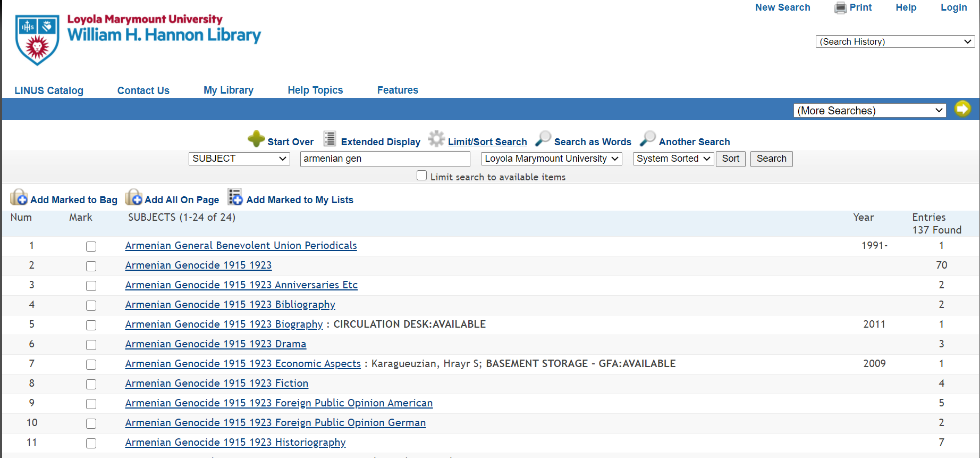The height and width of the screenshot is (458, 980).
Task: Mark the Anniversaries Etc row checkbox
Action: click(91, 286)
